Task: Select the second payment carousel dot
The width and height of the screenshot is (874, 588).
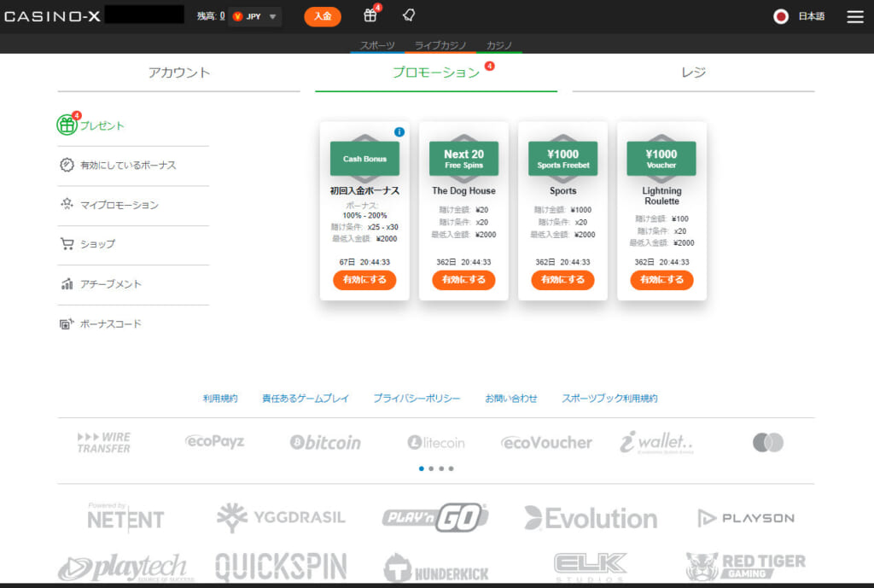Action: (x=431, y=469)
